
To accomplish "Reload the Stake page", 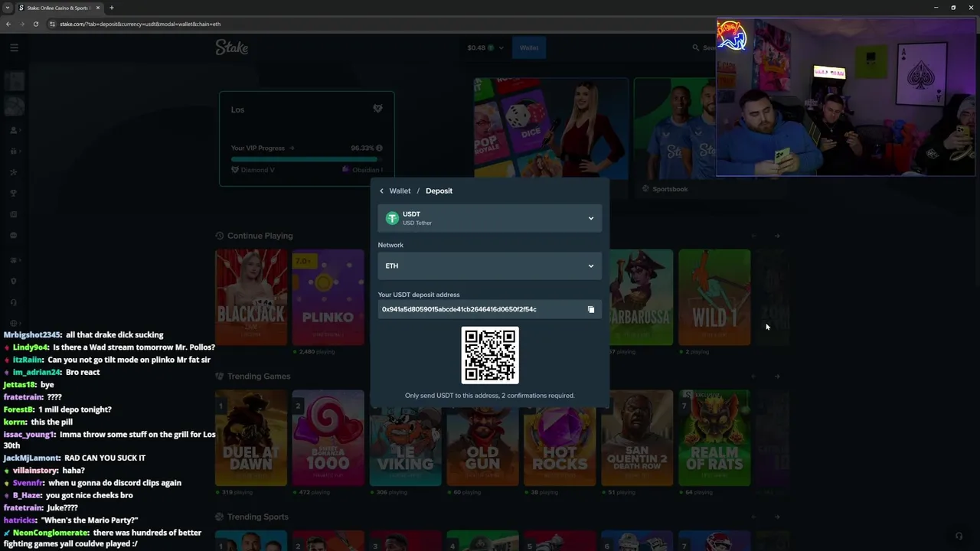I will pos(35,24).
